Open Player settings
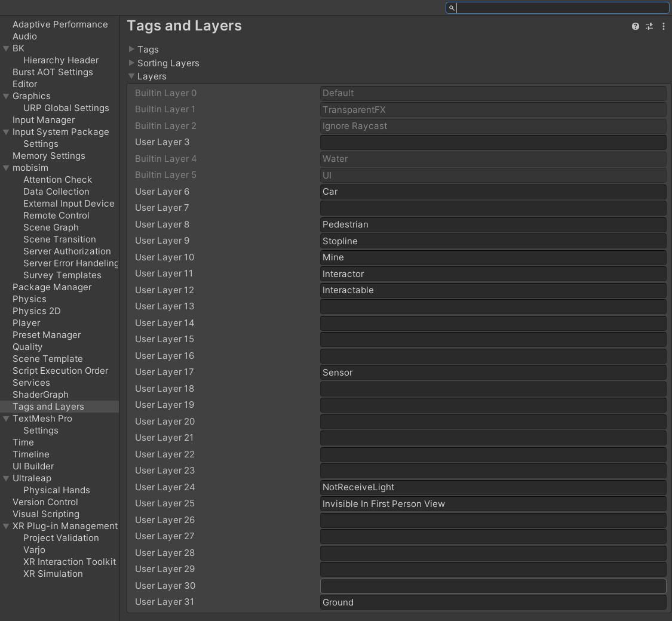This screenshot has height=621, width=672. click(x=26, y=324)
